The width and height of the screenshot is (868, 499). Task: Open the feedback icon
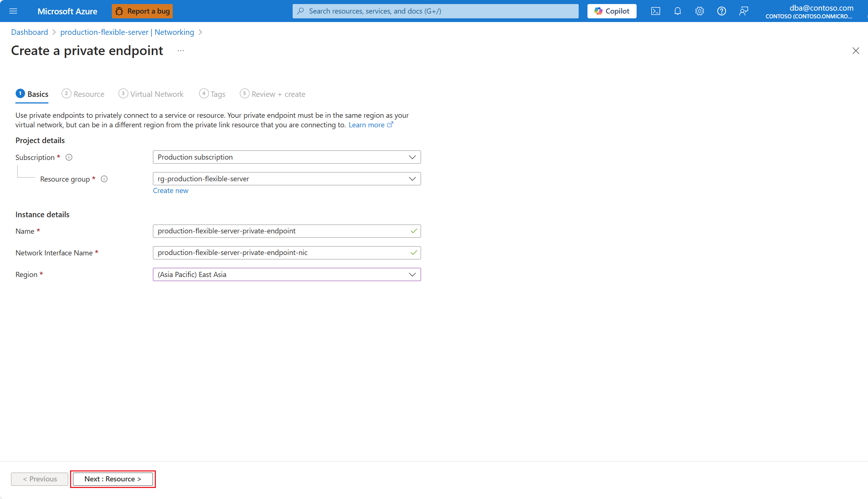click(743, 11)
